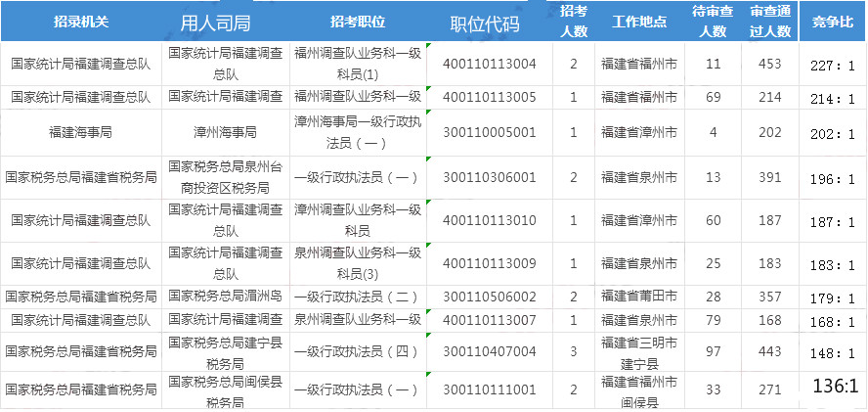Click competition ratio 148:1
This screenshot has height=412, width=868.
pos(833,354)
